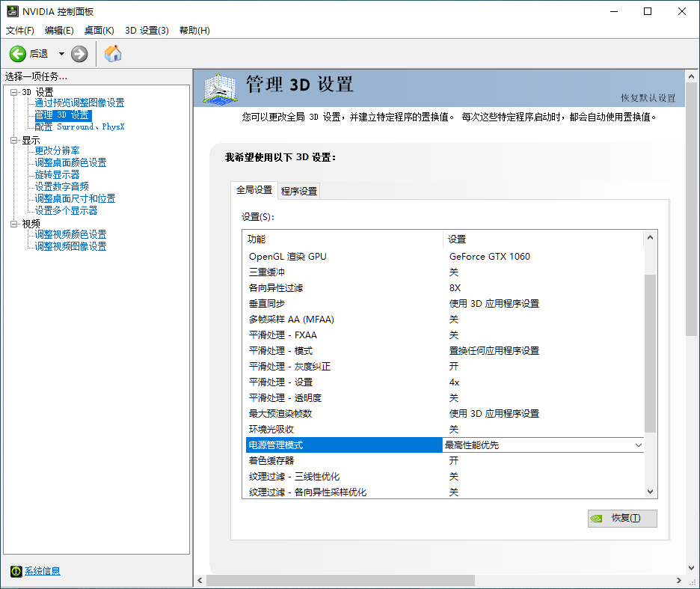Click horizontal scrollbar left arrow

pyautogui.click(x=200, y=581)
